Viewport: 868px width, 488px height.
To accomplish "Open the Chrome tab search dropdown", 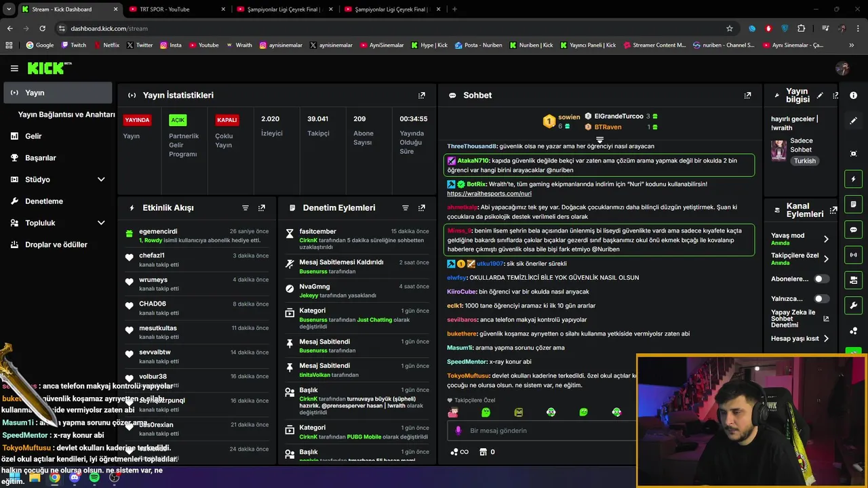I will tap(9, 9).
